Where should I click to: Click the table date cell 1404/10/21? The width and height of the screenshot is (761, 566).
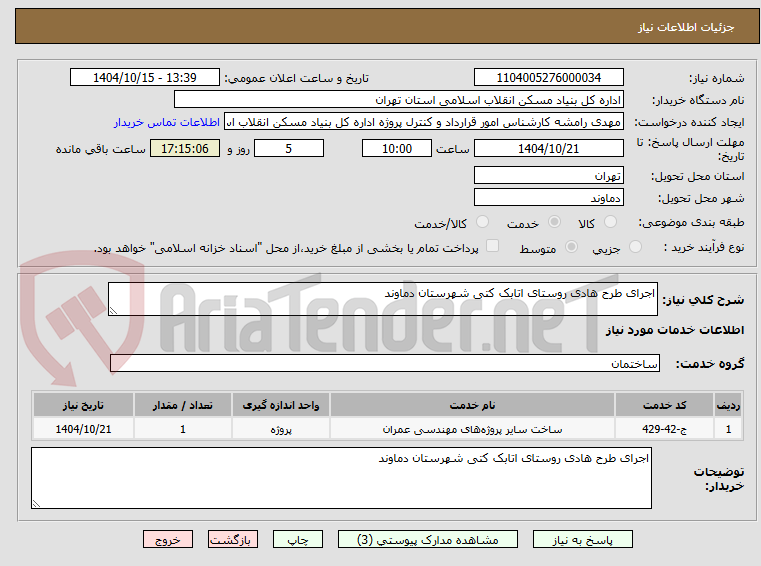click(83, 429)
